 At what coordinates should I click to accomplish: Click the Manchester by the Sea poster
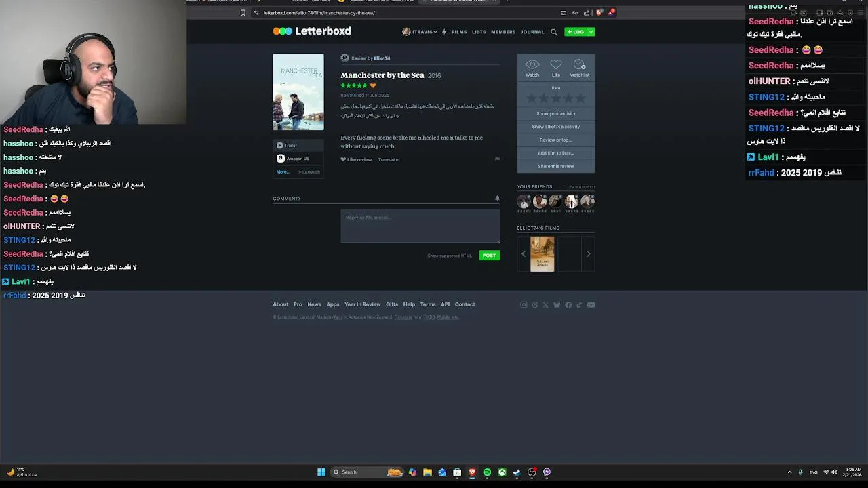coord(298,92)
